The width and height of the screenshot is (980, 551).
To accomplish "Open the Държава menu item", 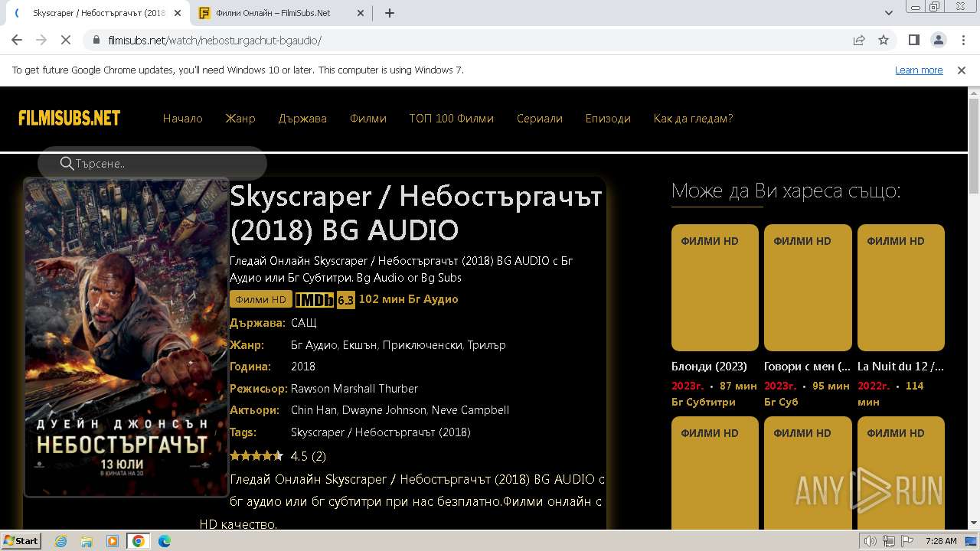I will 302,119.
